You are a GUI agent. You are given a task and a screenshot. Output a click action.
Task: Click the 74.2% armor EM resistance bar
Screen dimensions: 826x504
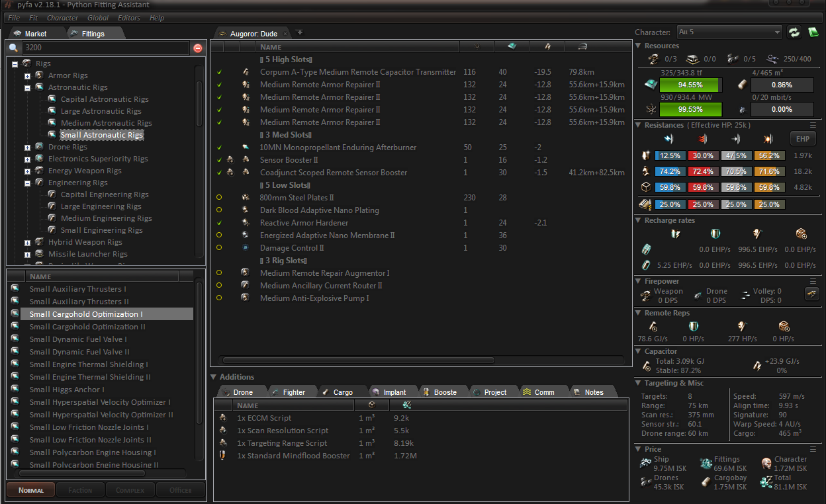pos(670,172)
